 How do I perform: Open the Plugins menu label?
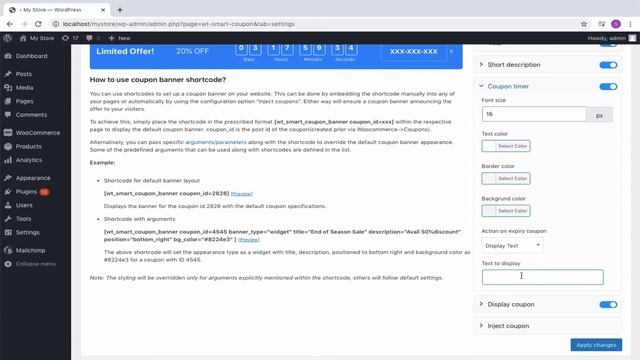tap(26, 191)
